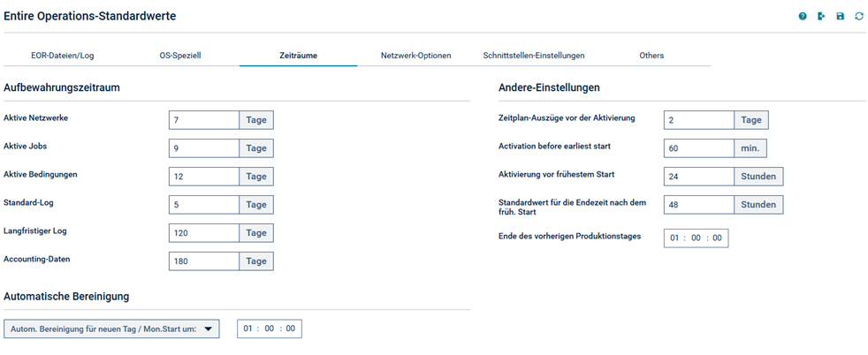Go to Netzwerk-Optionen tab
This screenshot has height=355, width=868.
416,56
